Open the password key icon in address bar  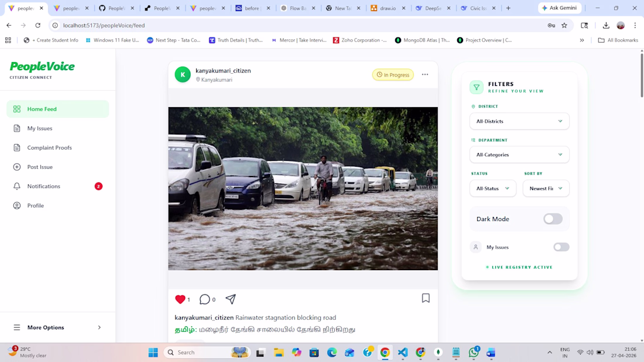pyautogui.click(x=551, y=26)
